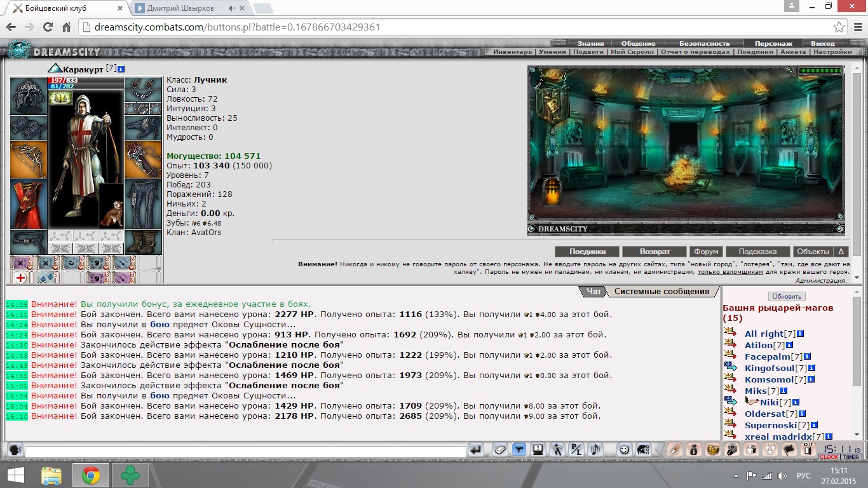
Task: Click private message arrow beside Atilon
Action: 730,344
